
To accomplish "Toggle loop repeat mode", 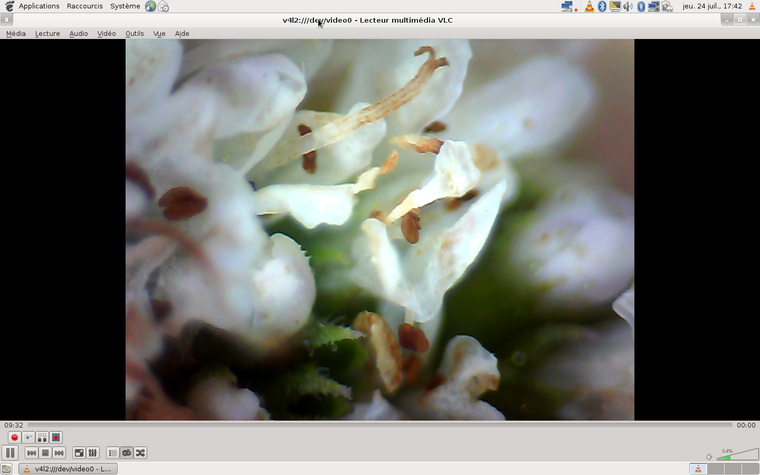I will pos(126,453).
